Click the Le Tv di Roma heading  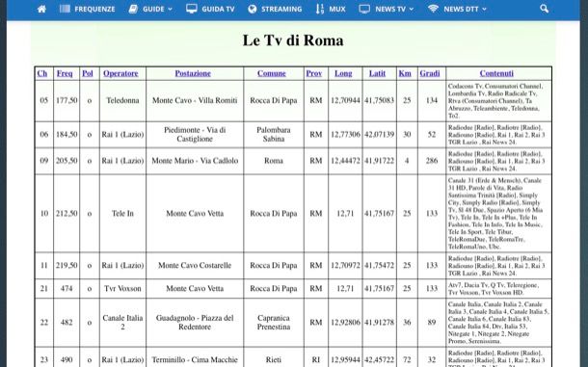click(x=293, y=40)
